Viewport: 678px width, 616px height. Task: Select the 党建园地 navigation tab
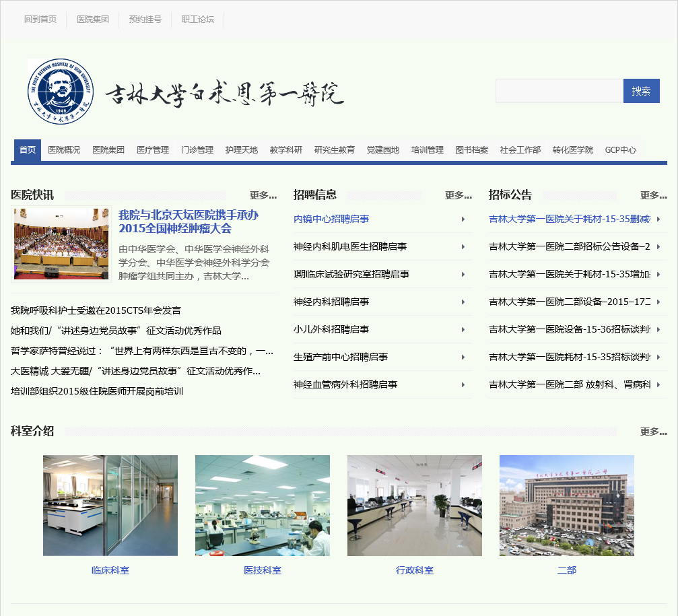382,150
